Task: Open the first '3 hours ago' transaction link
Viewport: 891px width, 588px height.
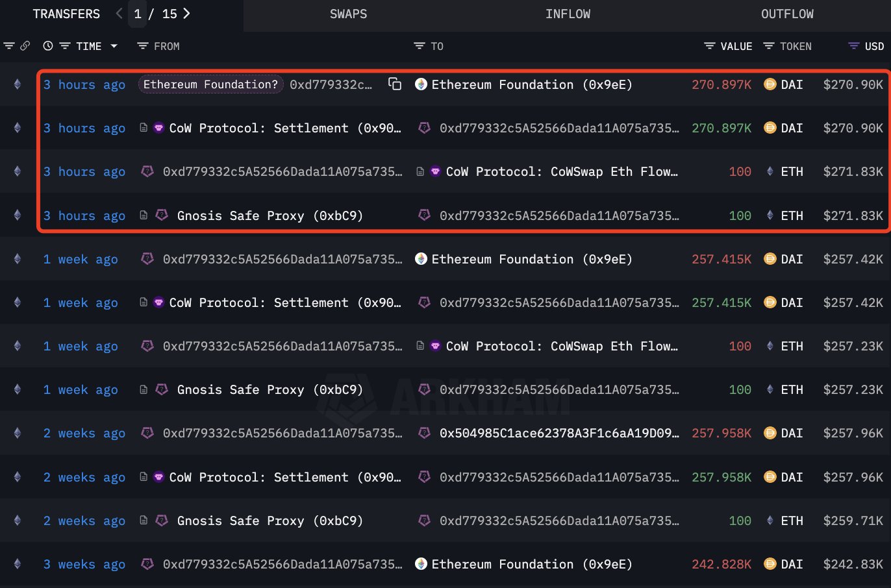Action: tap(84, 85)
